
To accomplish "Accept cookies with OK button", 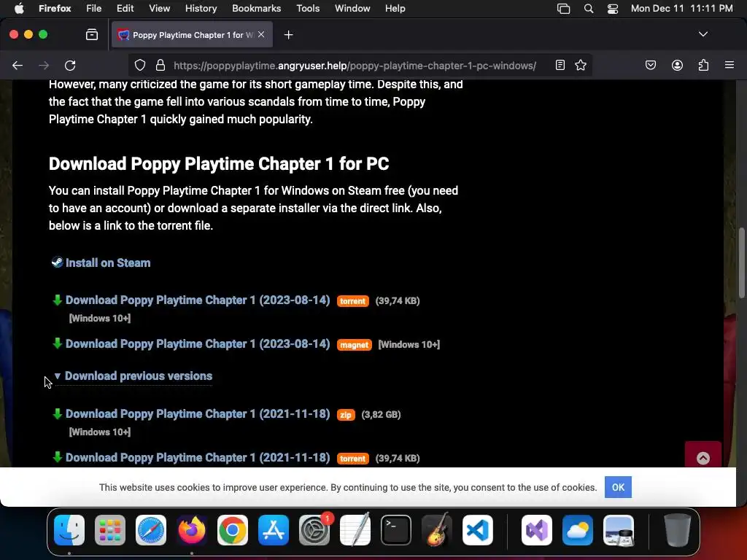I will pyautogui.click(x=618, y=487).
